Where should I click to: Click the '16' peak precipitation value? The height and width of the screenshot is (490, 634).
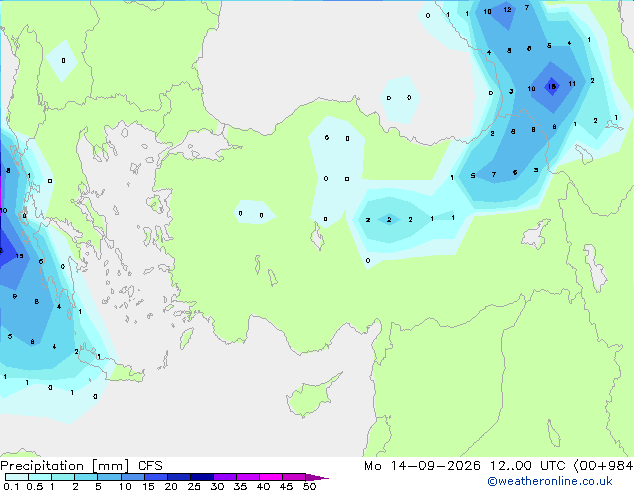click(x=552, y=86)
